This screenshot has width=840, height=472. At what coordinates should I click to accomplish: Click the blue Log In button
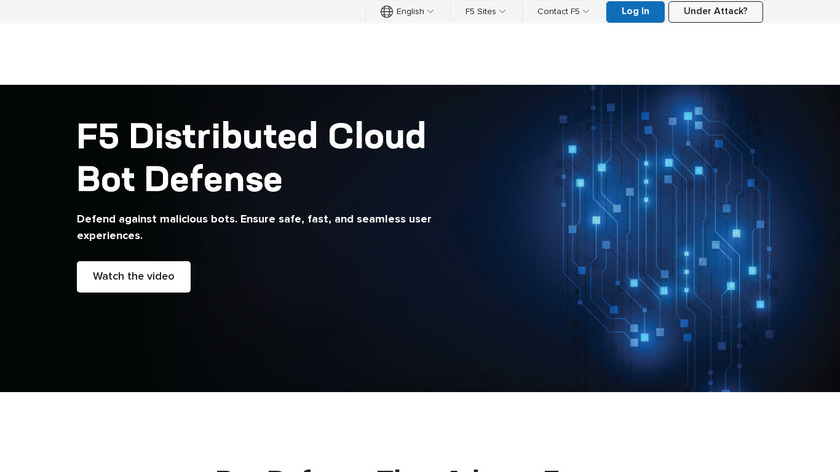click(635, 12)
